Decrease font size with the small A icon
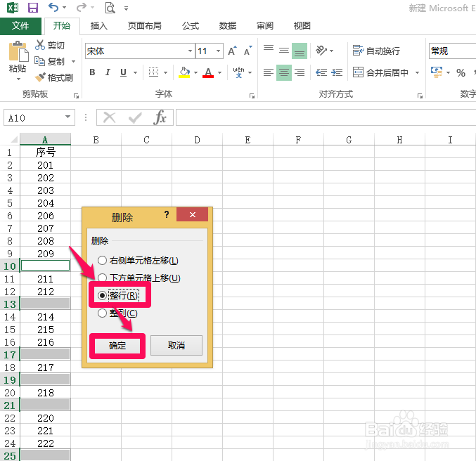This screenshot has width=476, height=461. coord(248,51)
